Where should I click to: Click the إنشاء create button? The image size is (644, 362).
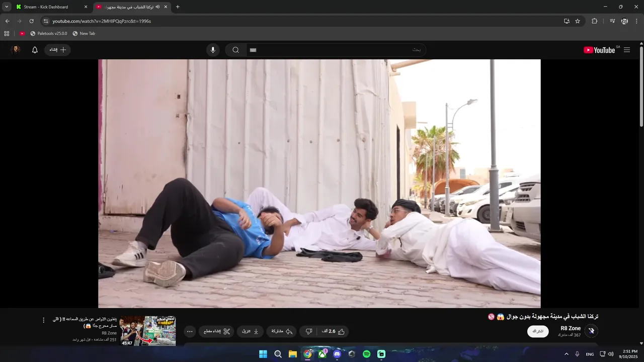click(57, 50)
